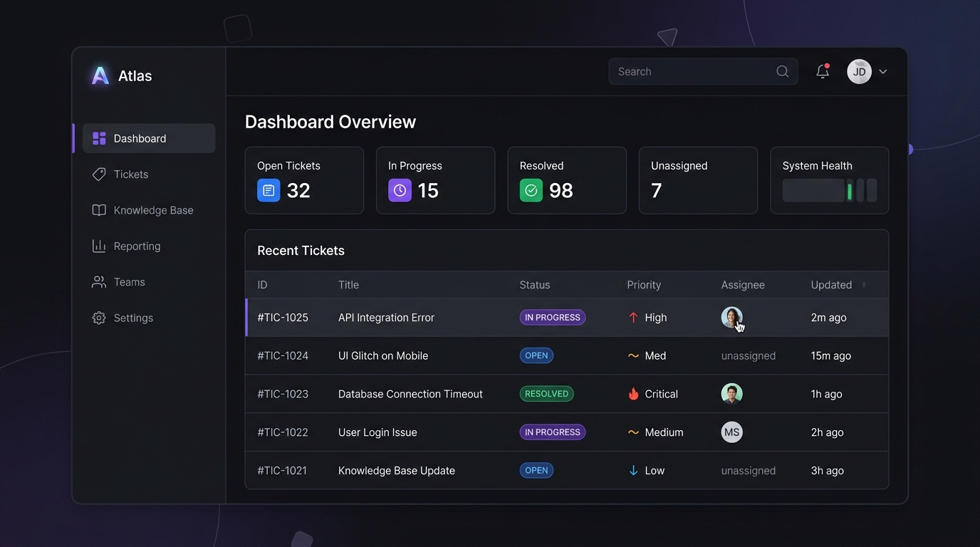
Task: Click the 98 resolved count
Action: pyautogui.click(x=561, y=190)
